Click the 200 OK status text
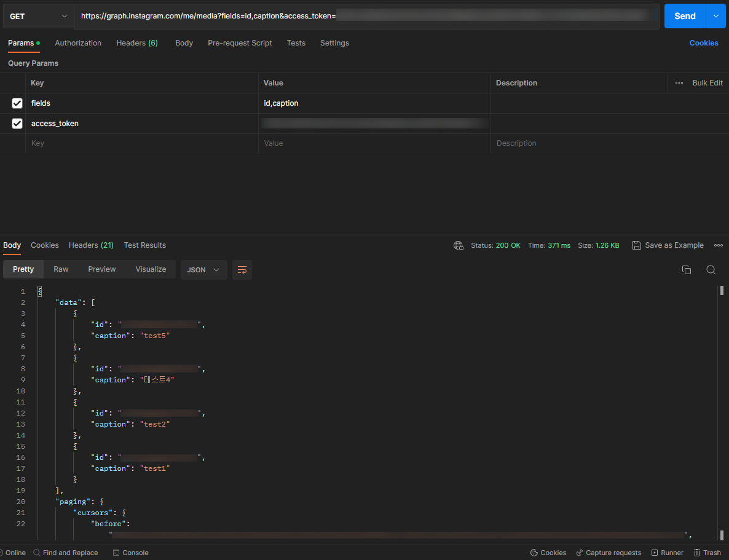729x560 pixels. click(508, 245)
